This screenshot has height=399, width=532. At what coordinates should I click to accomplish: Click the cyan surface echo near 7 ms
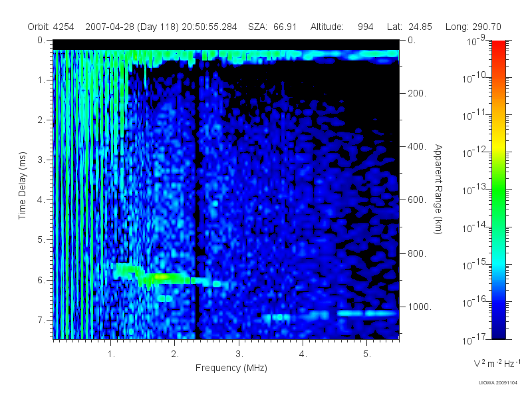click(x=366, y=313)
